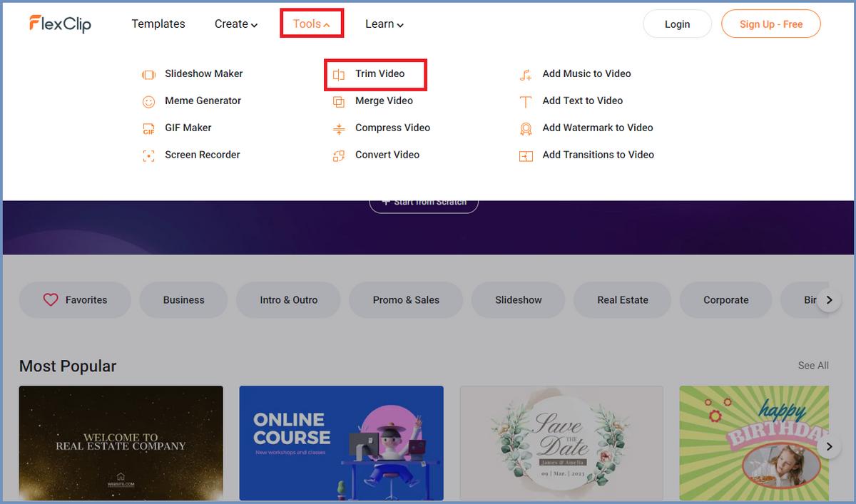The height and width of the screenshot is (504, 856).
Task: Open the FlexClip logo home link
Action: (x=61, y=24)
